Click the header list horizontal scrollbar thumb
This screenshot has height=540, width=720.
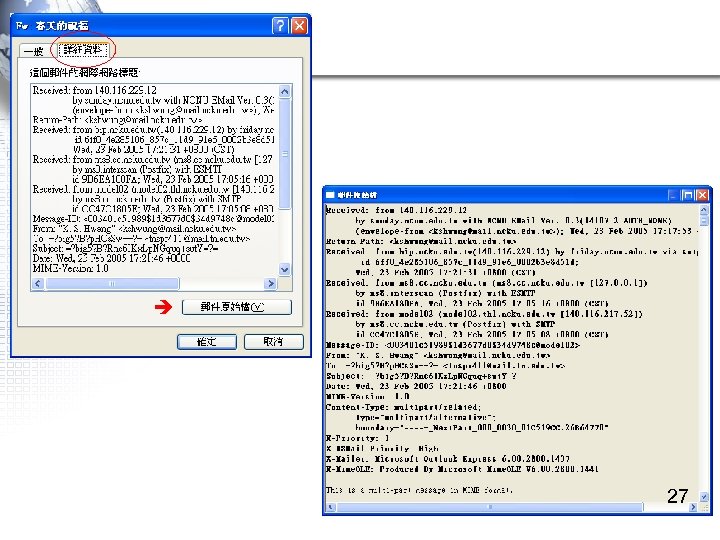(112, 284)
